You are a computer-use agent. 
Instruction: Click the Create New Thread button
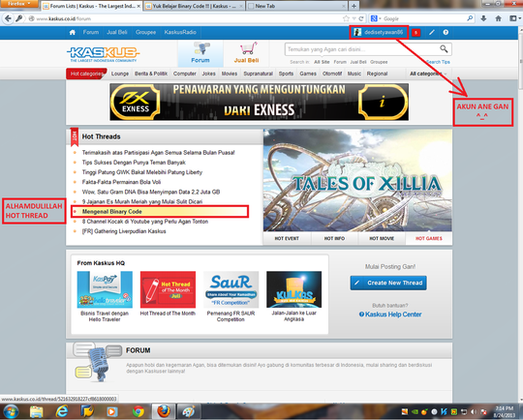click(x=388, y=283)
